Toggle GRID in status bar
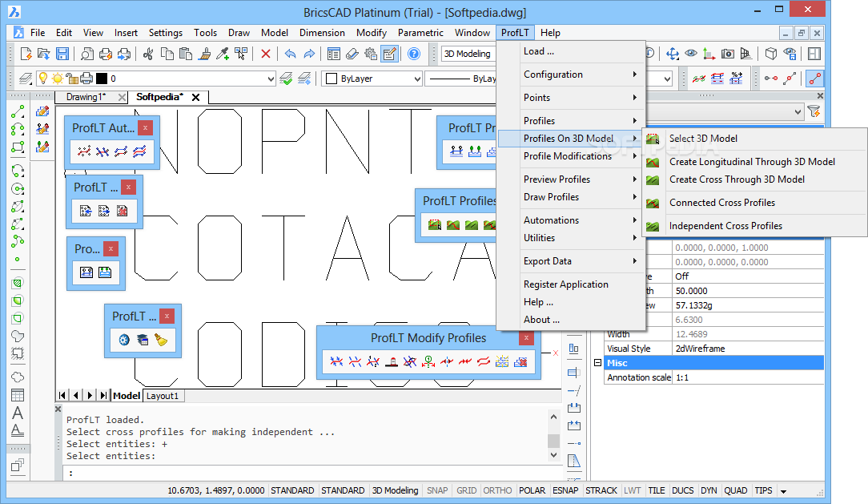The height and width of the screenshot is (504, 868). [466, 490]
